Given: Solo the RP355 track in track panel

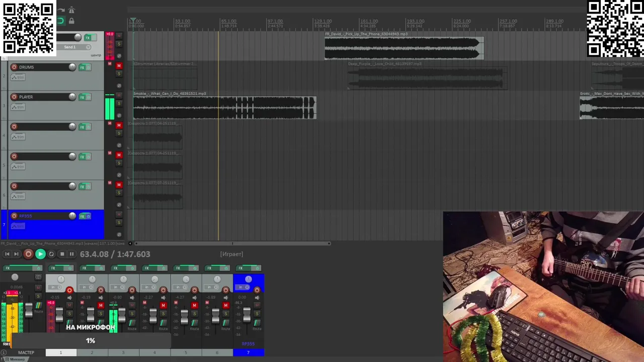Looking at the screenshot, I should [x=119, y=223].
